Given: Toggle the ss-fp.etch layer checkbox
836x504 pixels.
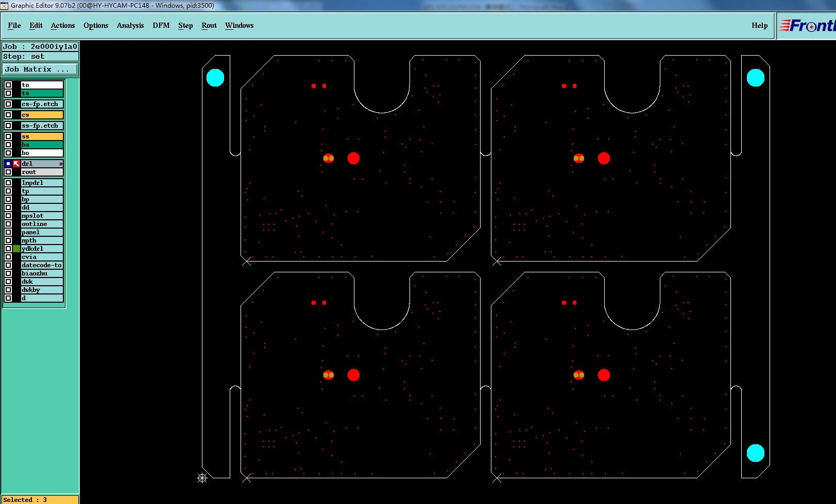Looking at the screenshot, I should coord(8,126).
